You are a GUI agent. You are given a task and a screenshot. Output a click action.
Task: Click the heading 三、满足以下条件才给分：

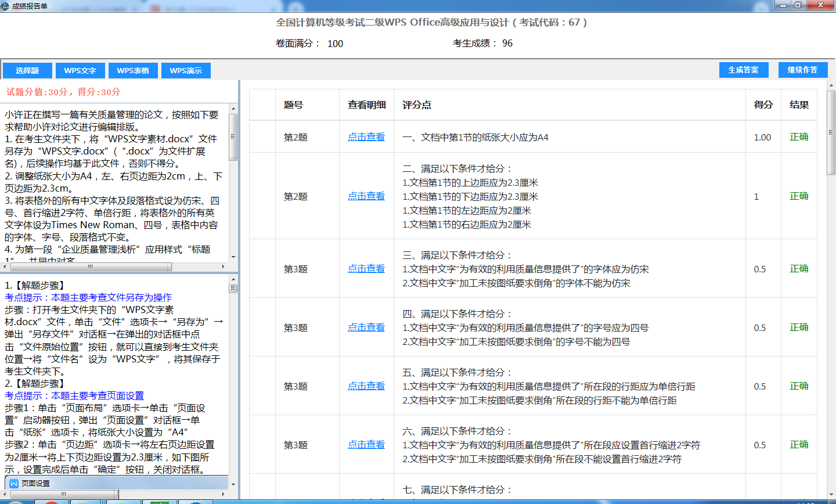point(457,255)
